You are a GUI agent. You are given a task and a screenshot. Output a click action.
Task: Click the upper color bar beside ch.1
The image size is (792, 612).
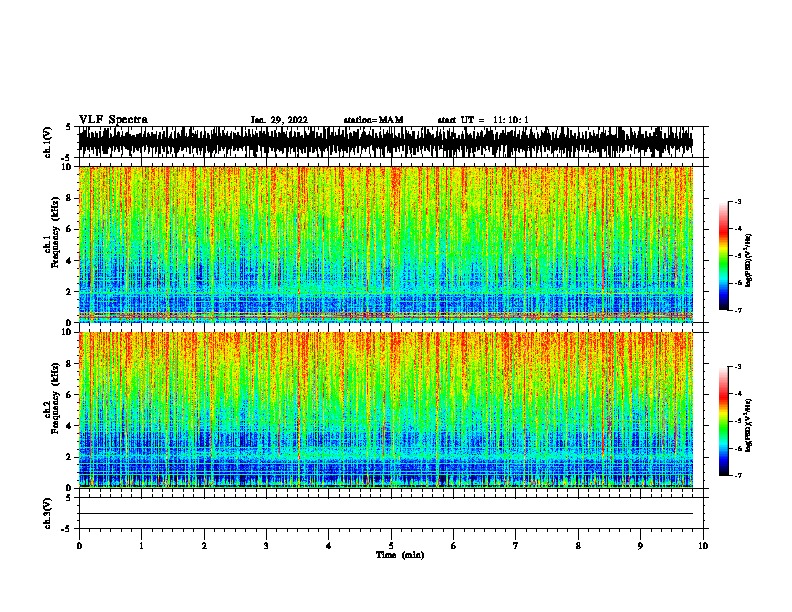tap(724, 256)
